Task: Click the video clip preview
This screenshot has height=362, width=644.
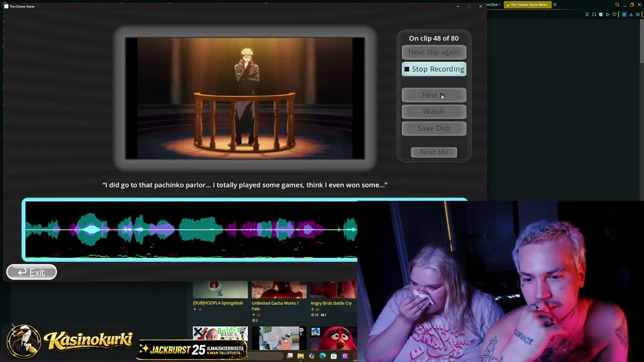Action: tap(245, 99)
